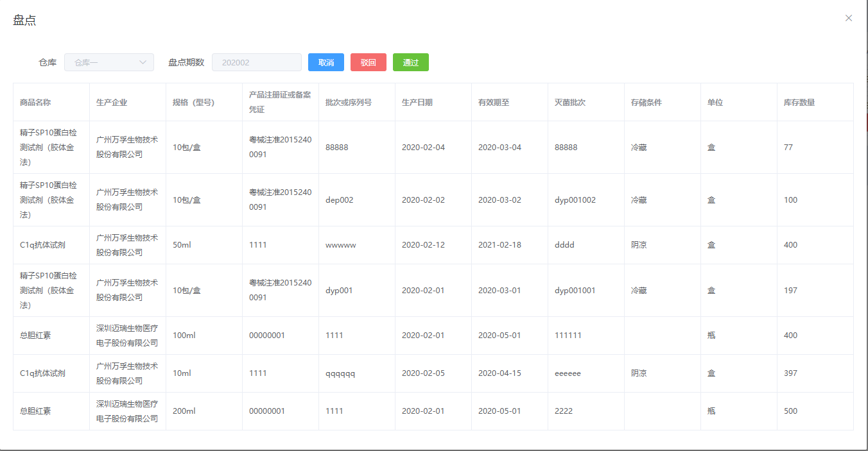Click the batch cell wwwww
This screenshot has width=868, height=451.
340,245
